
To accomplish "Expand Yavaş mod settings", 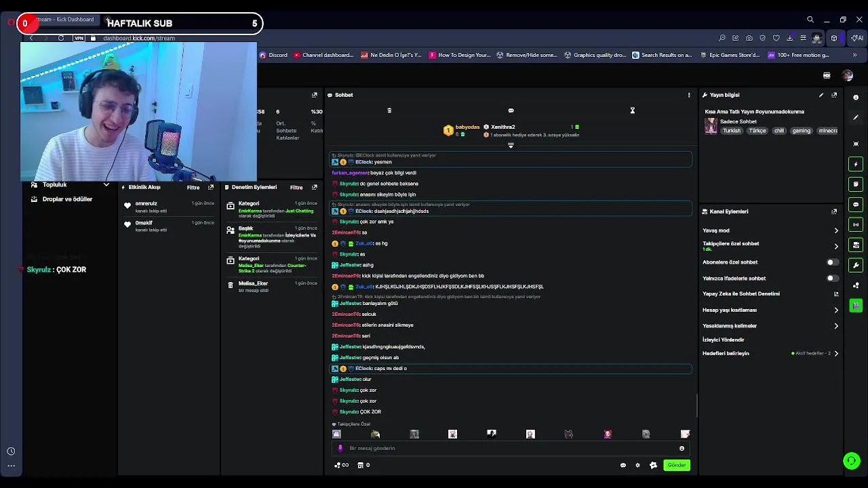I will point(835,230).
